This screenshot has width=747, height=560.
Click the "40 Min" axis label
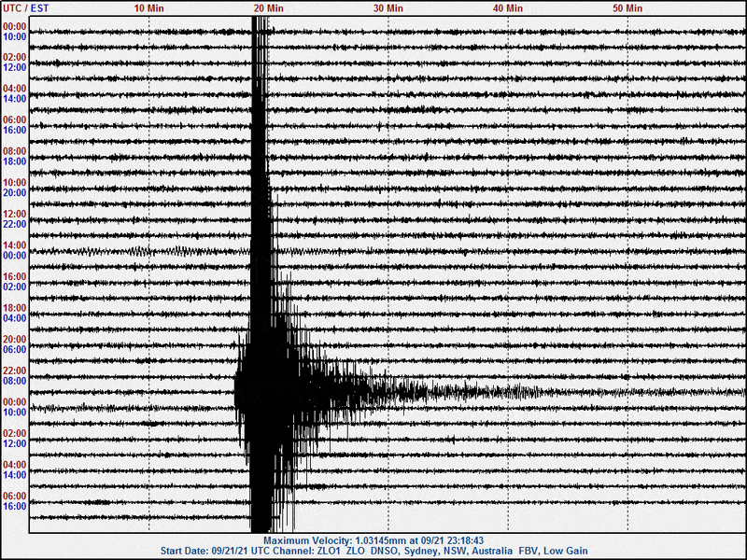(507, 8)
